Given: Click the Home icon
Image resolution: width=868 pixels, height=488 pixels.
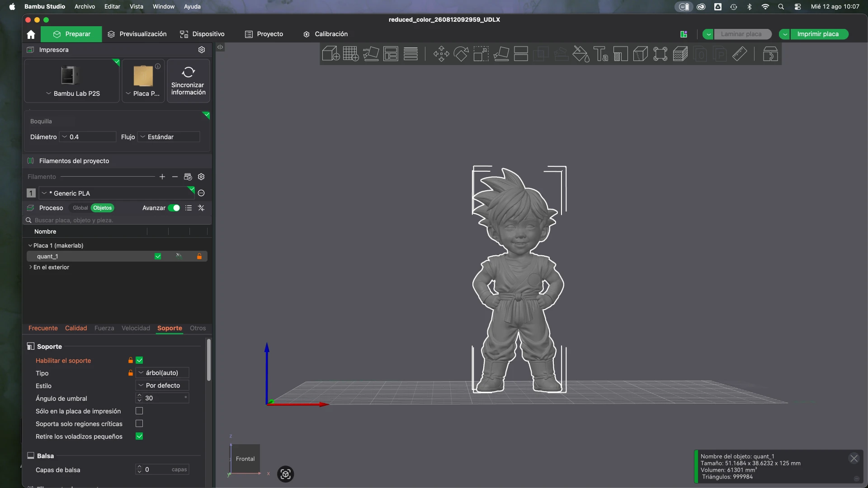Looking at the screenshot, I should (x=31, y=34).
